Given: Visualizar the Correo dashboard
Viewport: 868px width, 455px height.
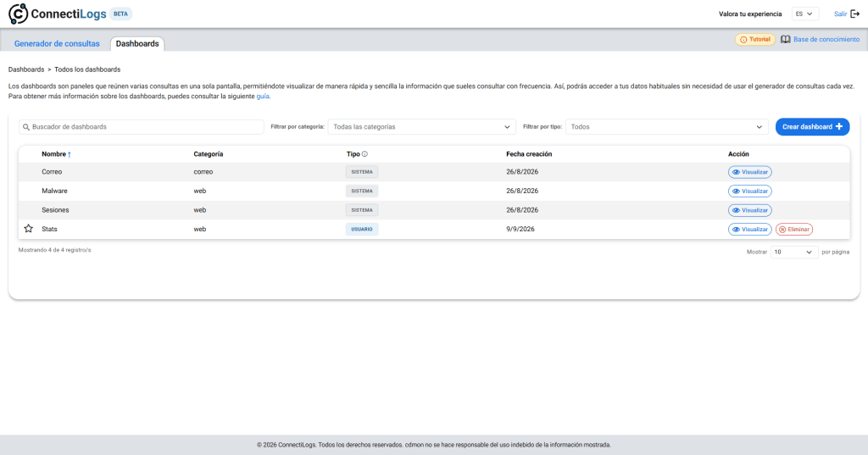Looking at the screenshot, I should [749, 172].
